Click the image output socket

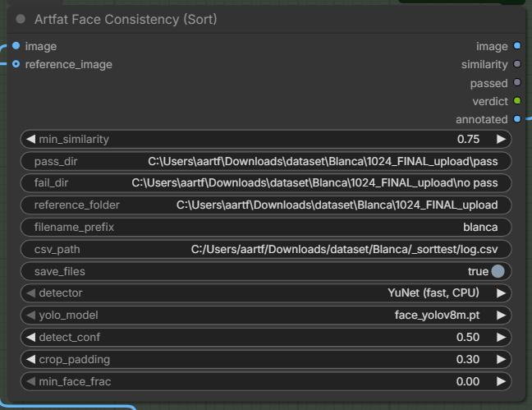coord(517,46)
